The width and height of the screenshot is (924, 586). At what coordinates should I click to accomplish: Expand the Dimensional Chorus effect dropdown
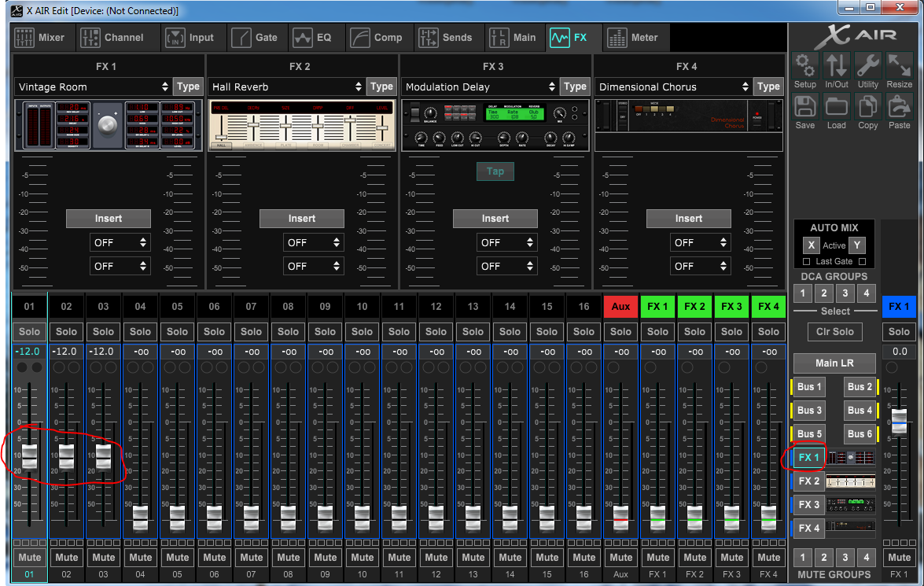tap(673, 87)
